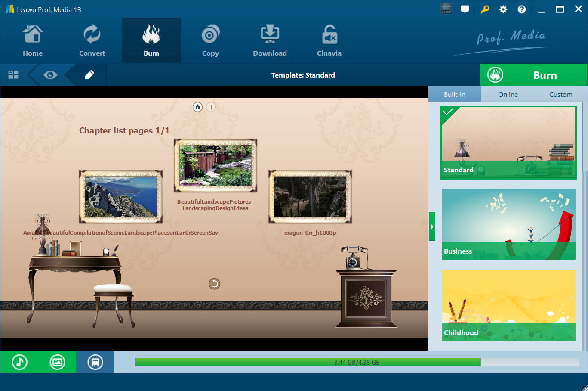Open the Convert module
588x391 pixels.
[92, 41]
